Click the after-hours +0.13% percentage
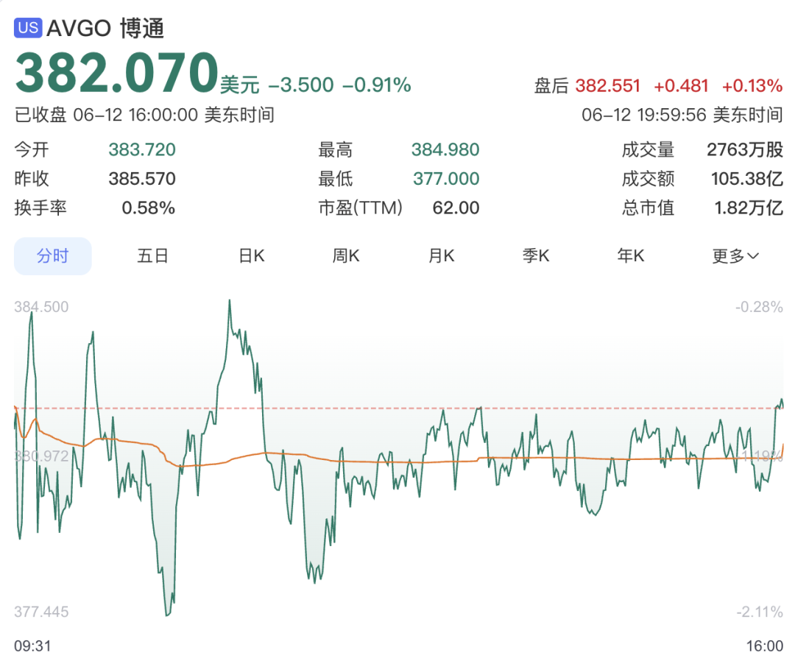This screenshot has width=795, height=672. click(x=752, y=85)
